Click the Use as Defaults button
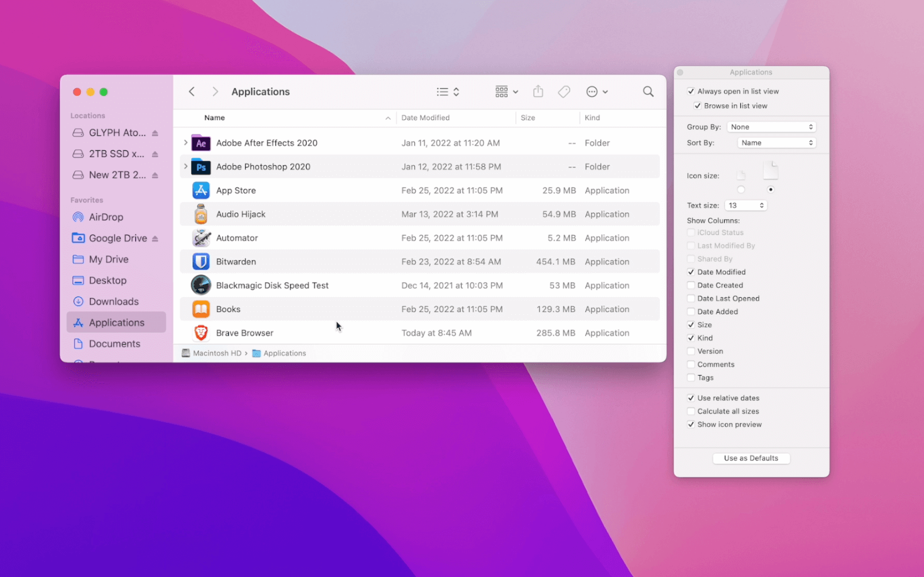The height and width of the screenshot is (577, 924). (x=751, y=458)
